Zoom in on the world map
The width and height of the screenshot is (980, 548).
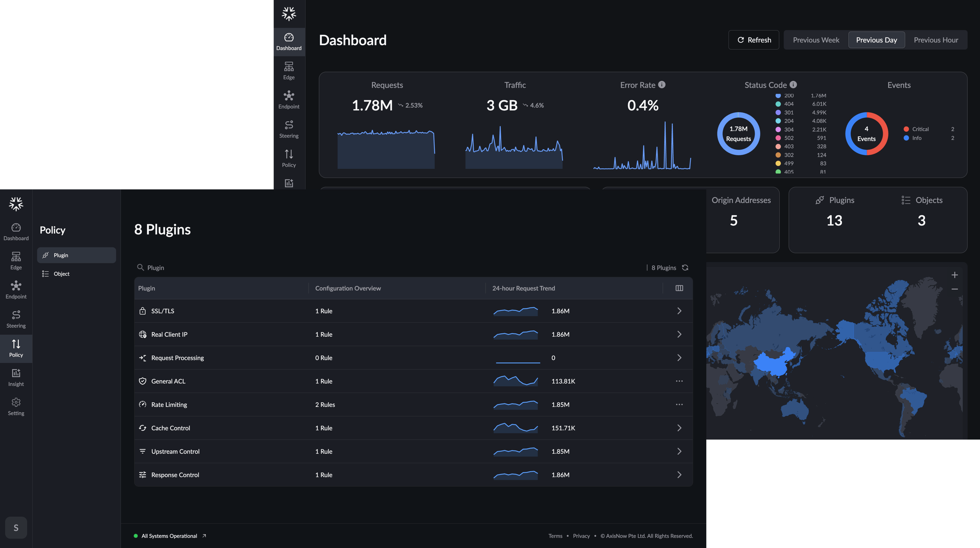955,275
